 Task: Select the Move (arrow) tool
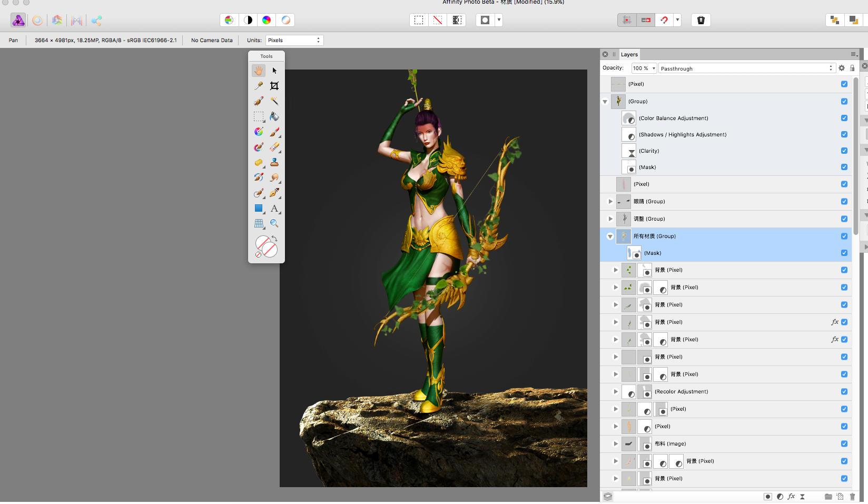pyautogui.click(x=274, y=71)
